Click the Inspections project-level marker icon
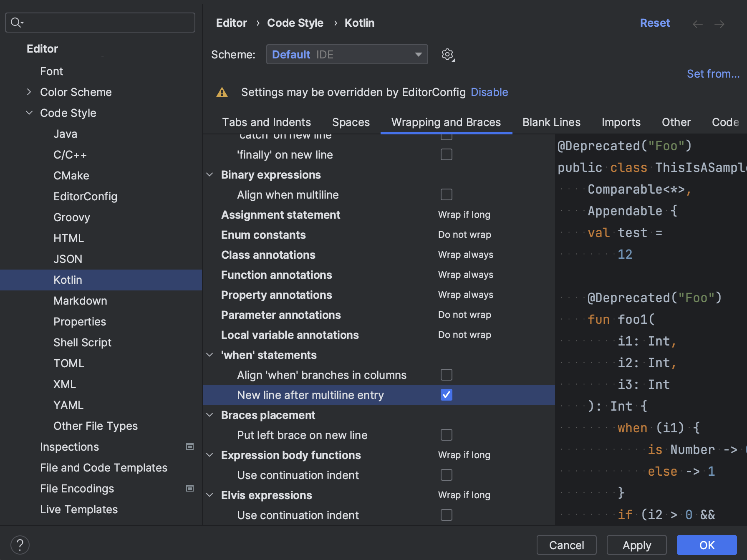This screenshot has width=747, height=560. point(190,446)
